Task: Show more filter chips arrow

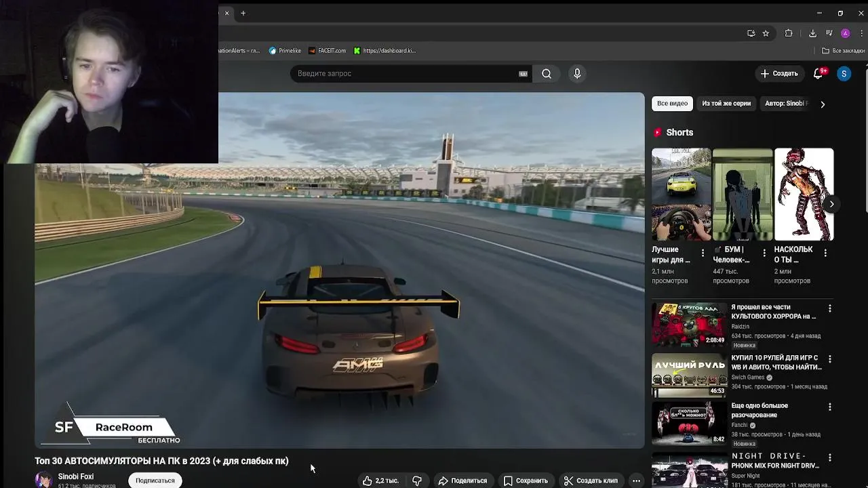Action: click(823, 104)
